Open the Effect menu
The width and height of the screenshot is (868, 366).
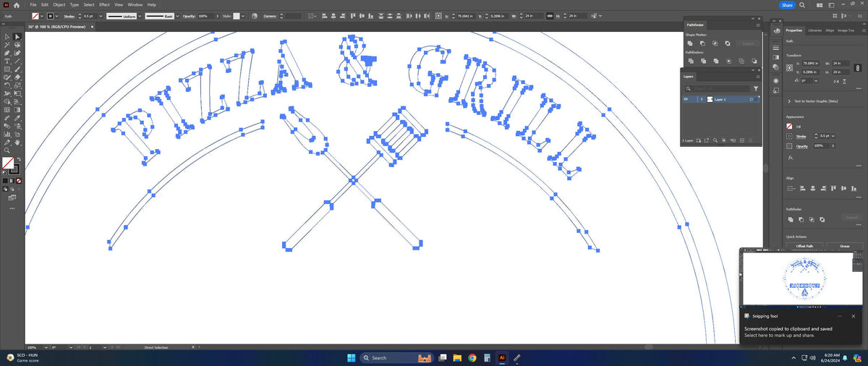coord(104,4)
